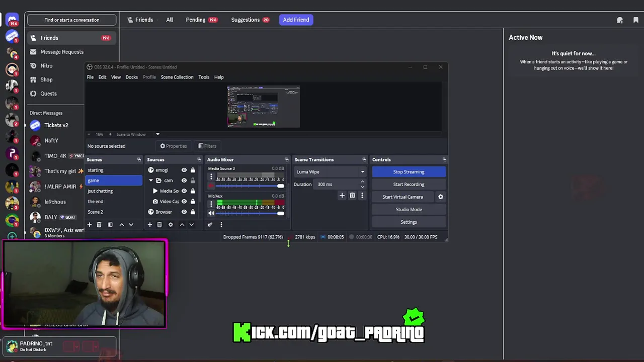Adjust Media Source 3 volume slider

coord(250,186)
